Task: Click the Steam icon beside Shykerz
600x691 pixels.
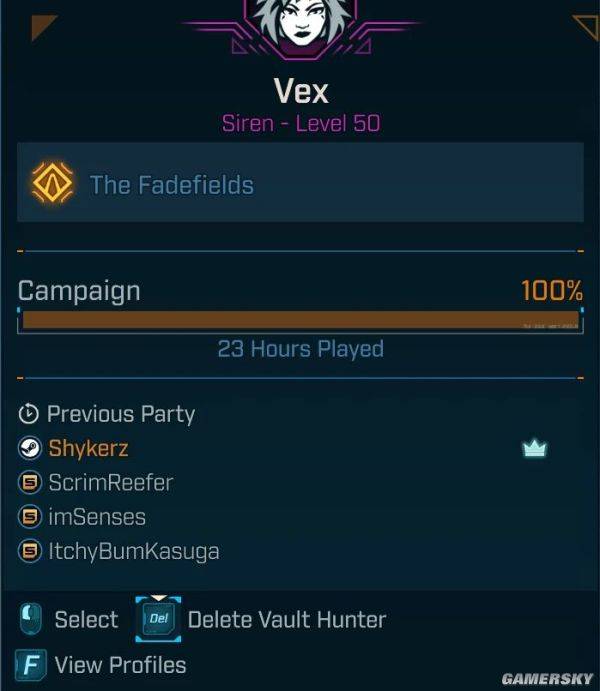Action: (30, 448)
